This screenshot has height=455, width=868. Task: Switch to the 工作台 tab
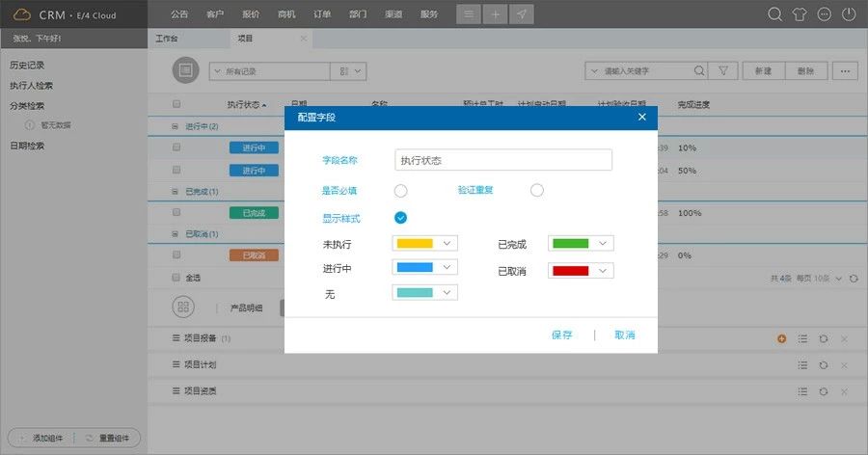tap(168, 39)
